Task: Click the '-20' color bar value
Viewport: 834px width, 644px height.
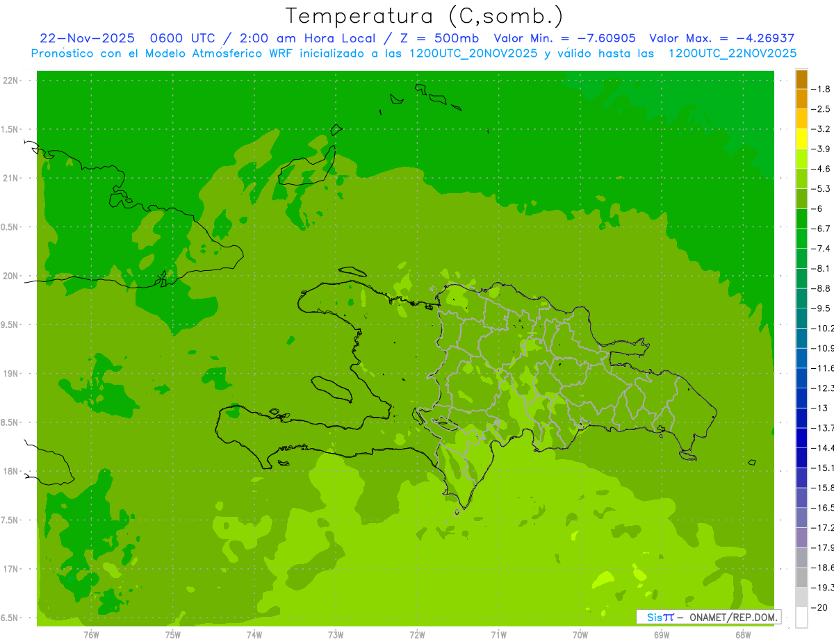Action: [819, 607]
